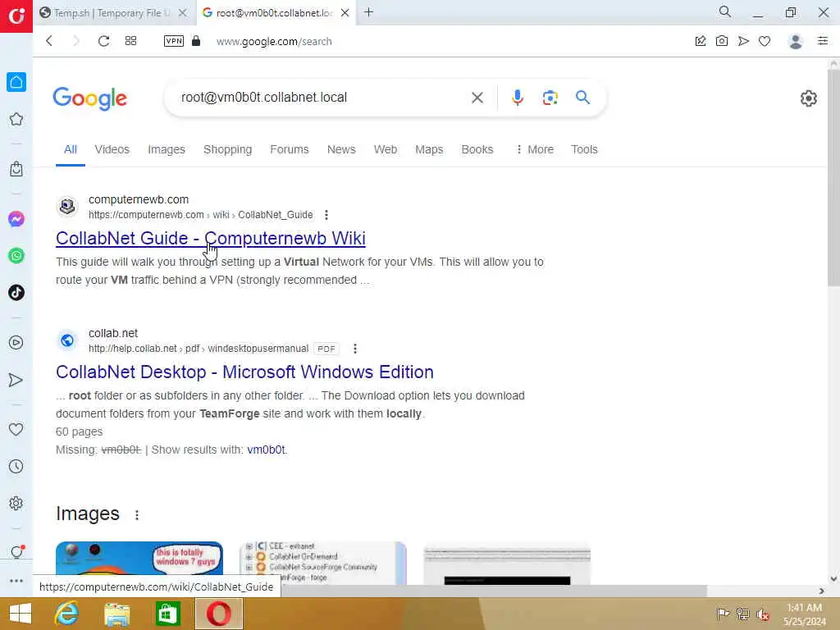Viewport: 840px width, 630px height.
Task: Open the CollabNet tree image thumbnail
Action: pos(323,563)
